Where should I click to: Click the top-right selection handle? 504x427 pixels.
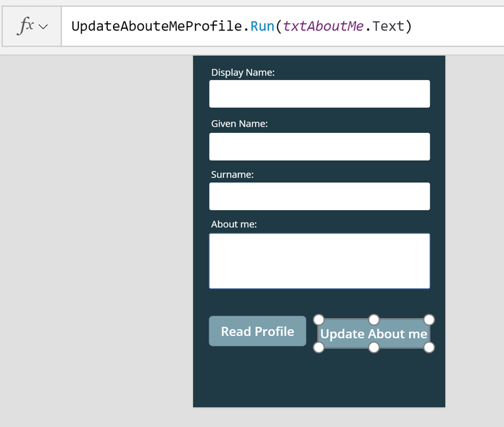point(429,320)
